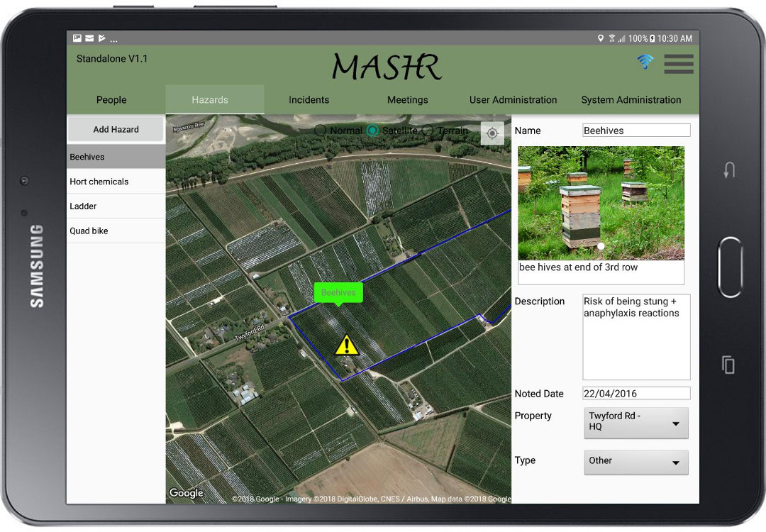Tap the recent apps hardware key
The height and width of the screenshot is (532, 766).
[728, 365]
